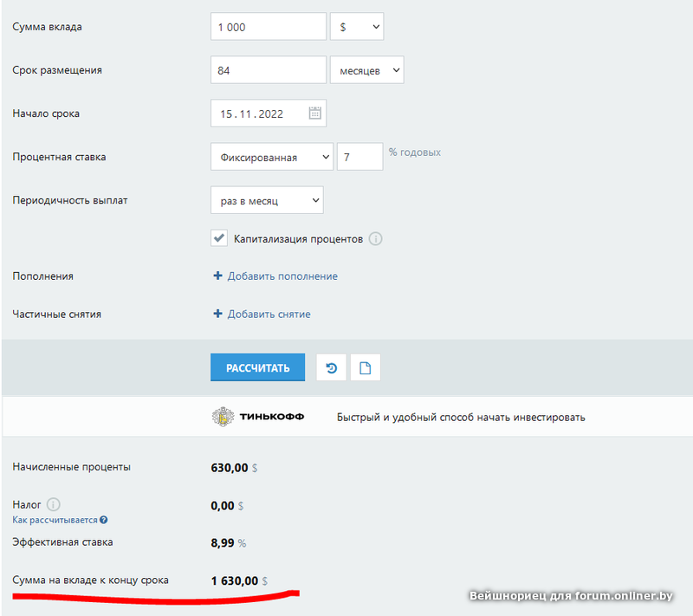Click the Пополнения label
The image size is (693, 616).
click(x=42, y=276)
